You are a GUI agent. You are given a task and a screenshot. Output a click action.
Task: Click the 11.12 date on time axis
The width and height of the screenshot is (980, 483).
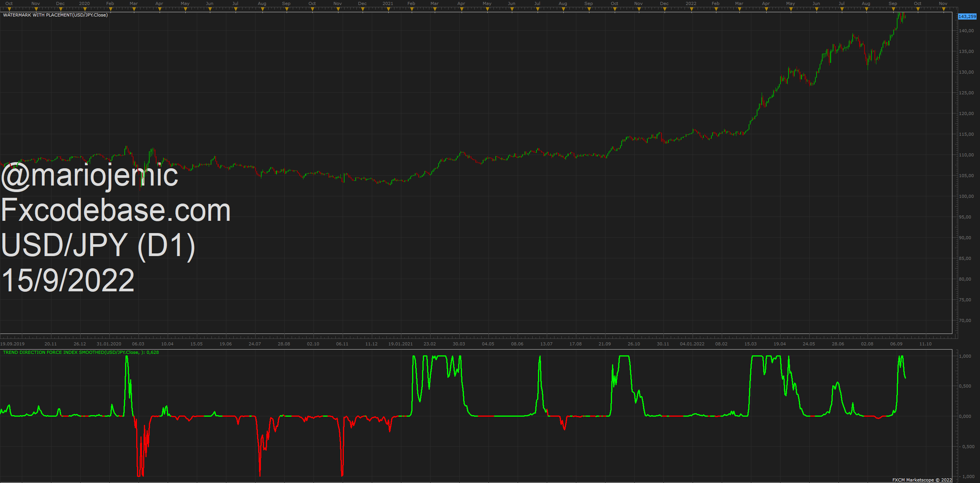click(371, 344)
